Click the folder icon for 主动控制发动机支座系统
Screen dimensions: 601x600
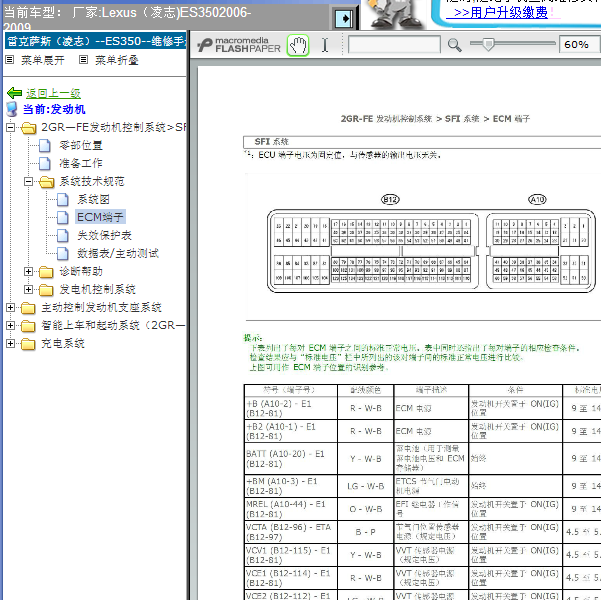[x=28, y=308]
